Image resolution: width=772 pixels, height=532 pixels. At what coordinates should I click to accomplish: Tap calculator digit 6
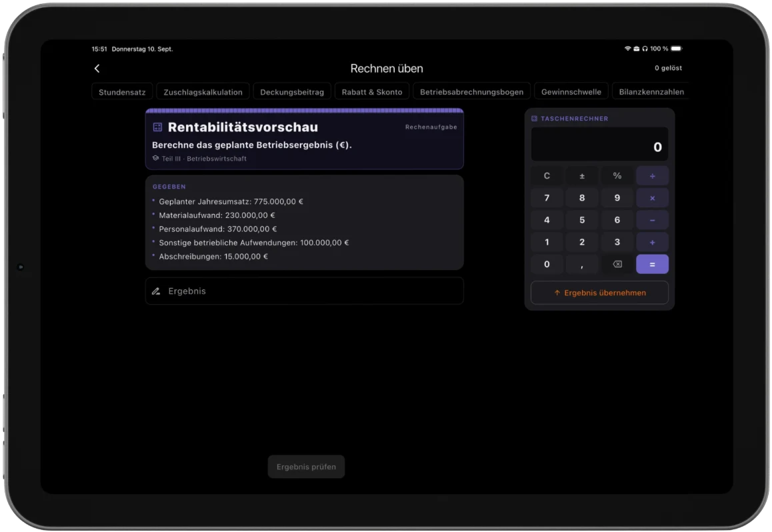[x=617, y=220]
